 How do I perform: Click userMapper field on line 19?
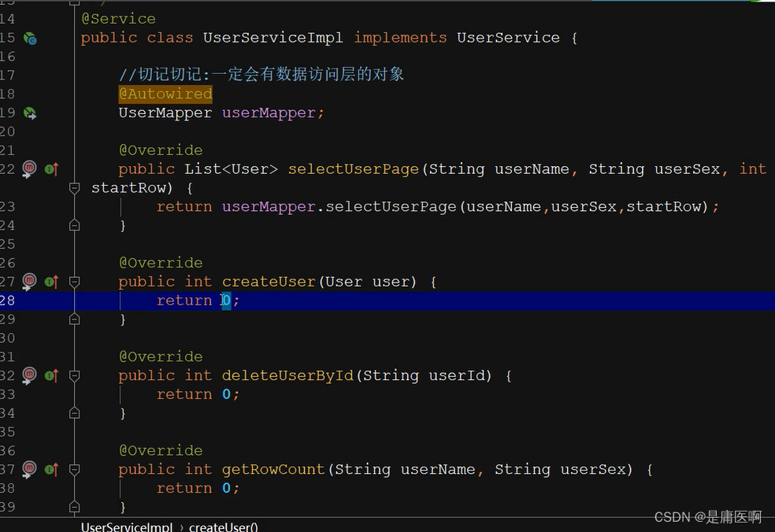tap(269, 113)
